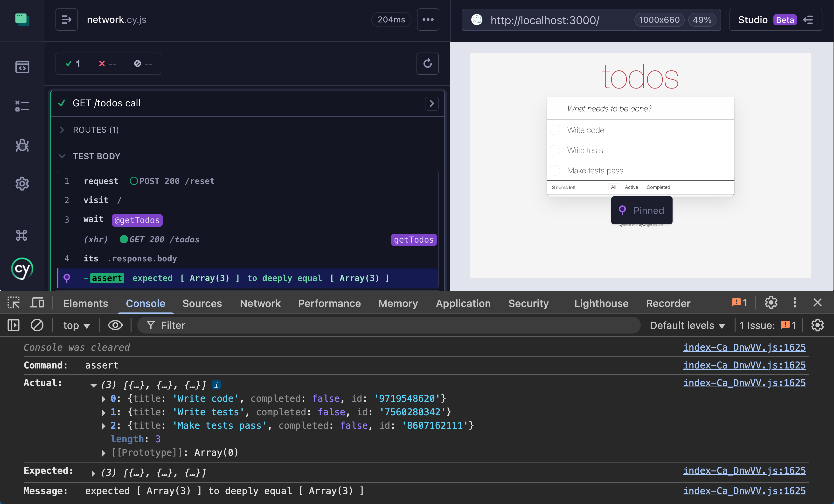Click the Studio Beta button
This screenshot has height=504, width=834.
coord(775,20)
